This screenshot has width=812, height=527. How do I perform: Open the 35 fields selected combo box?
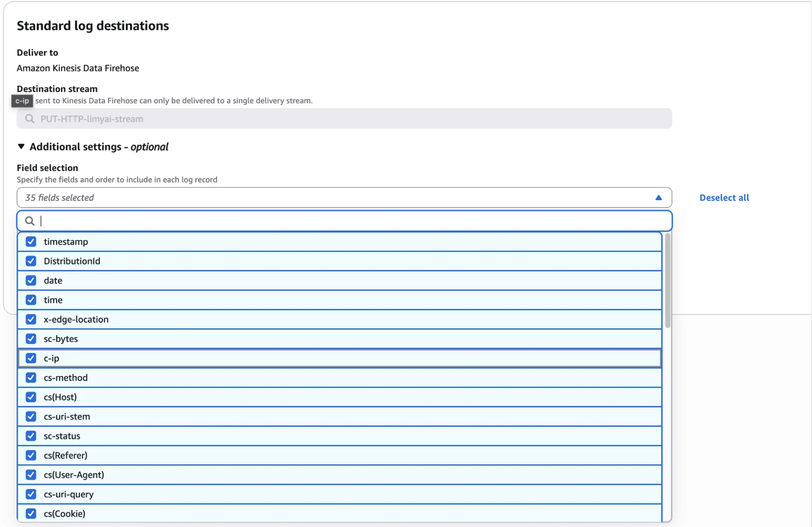click(339, 198)
